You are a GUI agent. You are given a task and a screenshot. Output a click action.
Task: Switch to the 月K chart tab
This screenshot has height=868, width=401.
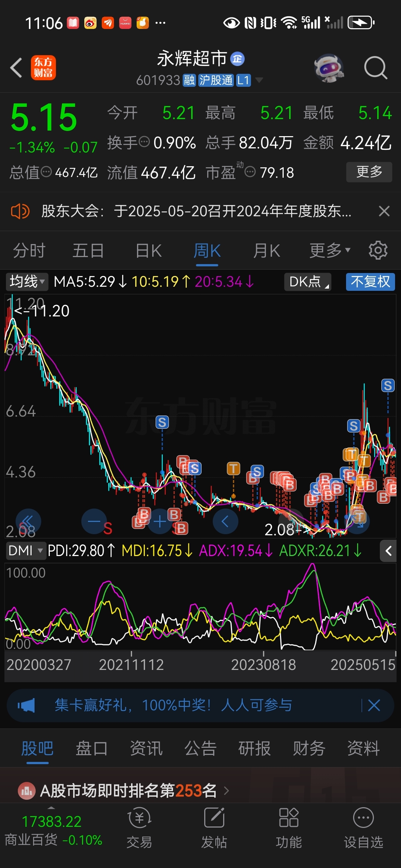point(266,251)
